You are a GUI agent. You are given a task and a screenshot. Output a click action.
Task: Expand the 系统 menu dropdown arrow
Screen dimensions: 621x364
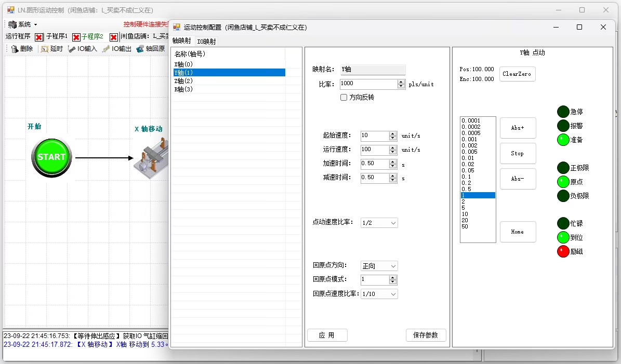[36, 24]
